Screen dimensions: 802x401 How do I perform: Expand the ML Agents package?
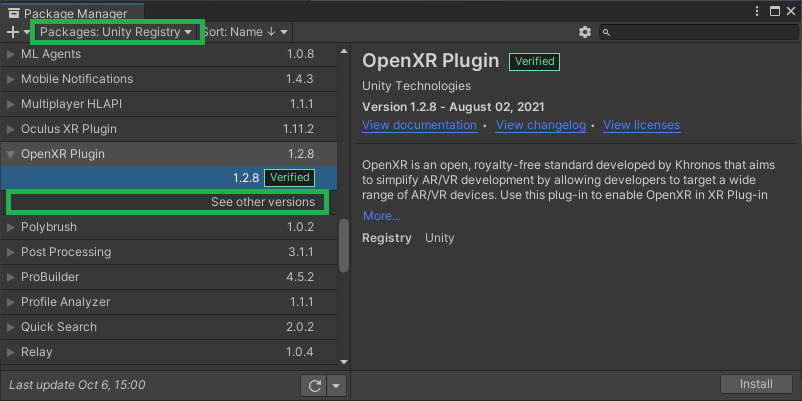click(10, 54)
